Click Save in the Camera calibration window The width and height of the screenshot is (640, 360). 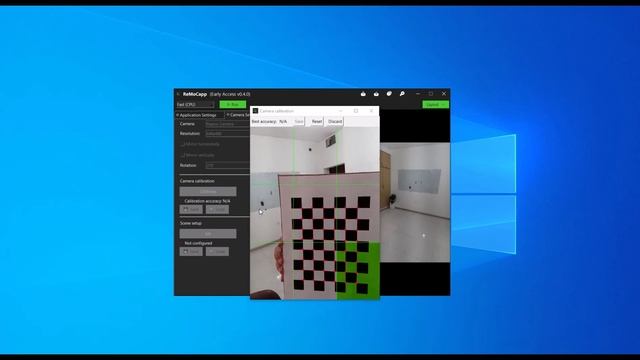click(299, 122)
